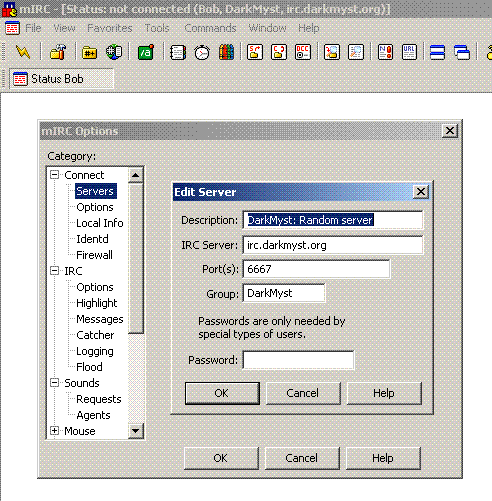Select Local Info in category tree
This screenshot has width=492, height=501.
pos(100,223)
